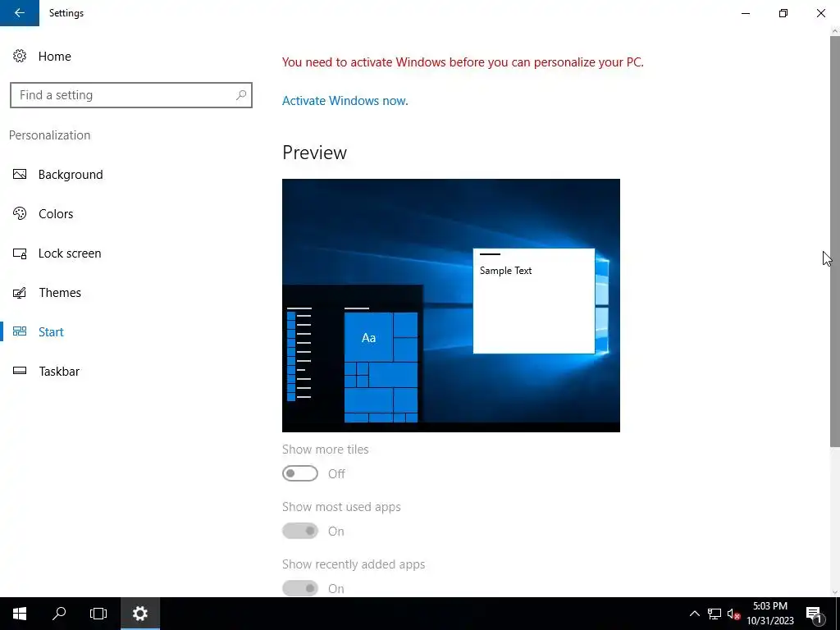Minimize the Settings window

[746, 13]
